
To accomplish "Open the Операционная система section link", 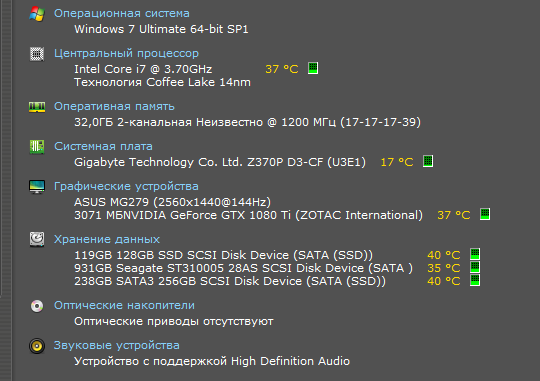I will [x=122, y=13].
